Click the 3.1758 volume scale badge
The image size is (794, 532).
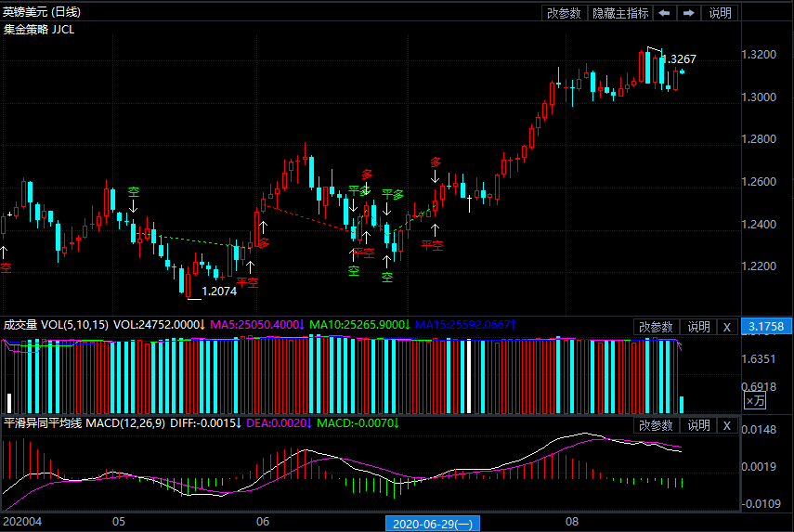[766, 327]
